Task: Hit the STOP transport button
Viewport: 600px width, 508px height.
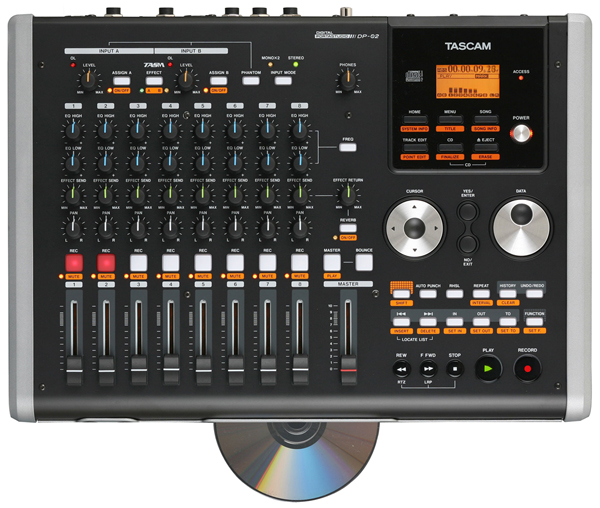Action: point(454,368)
